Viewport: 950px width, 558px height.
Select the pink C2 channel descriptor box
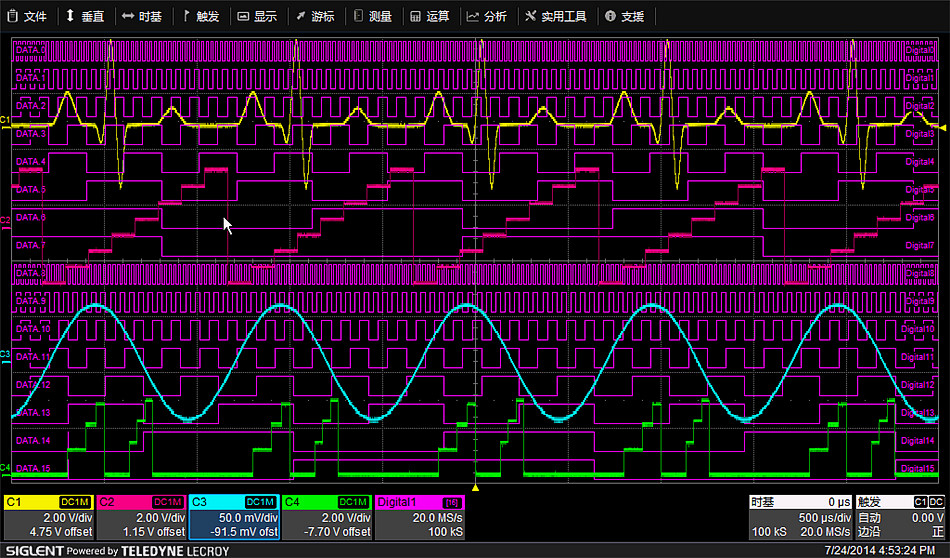coord(141,517)
